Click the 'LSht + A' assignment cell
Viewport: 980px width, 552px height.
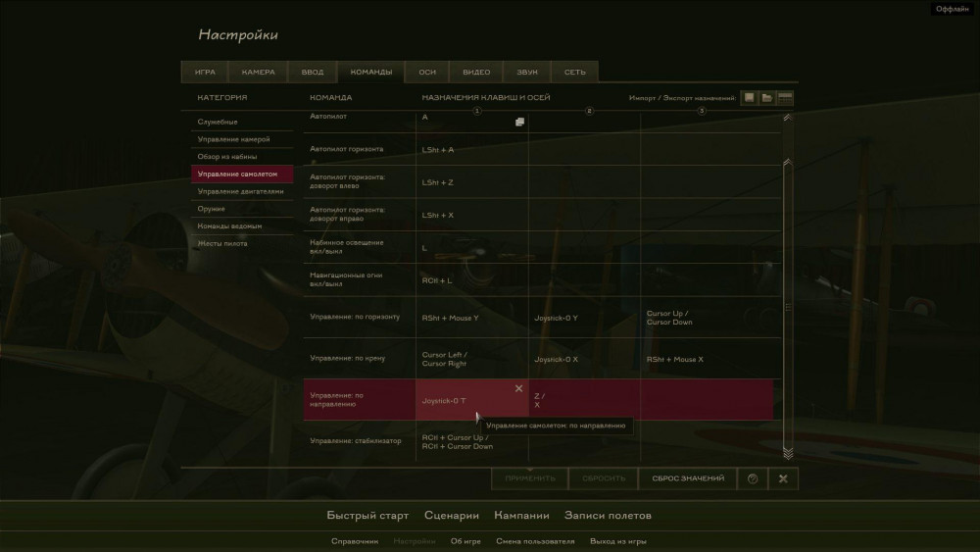(x=472, y=149)
